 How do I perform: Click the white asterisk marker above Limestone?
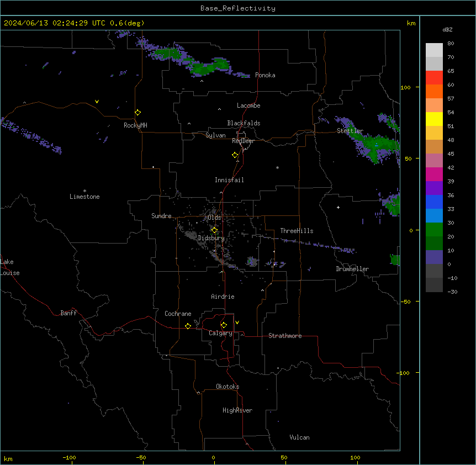84,191
